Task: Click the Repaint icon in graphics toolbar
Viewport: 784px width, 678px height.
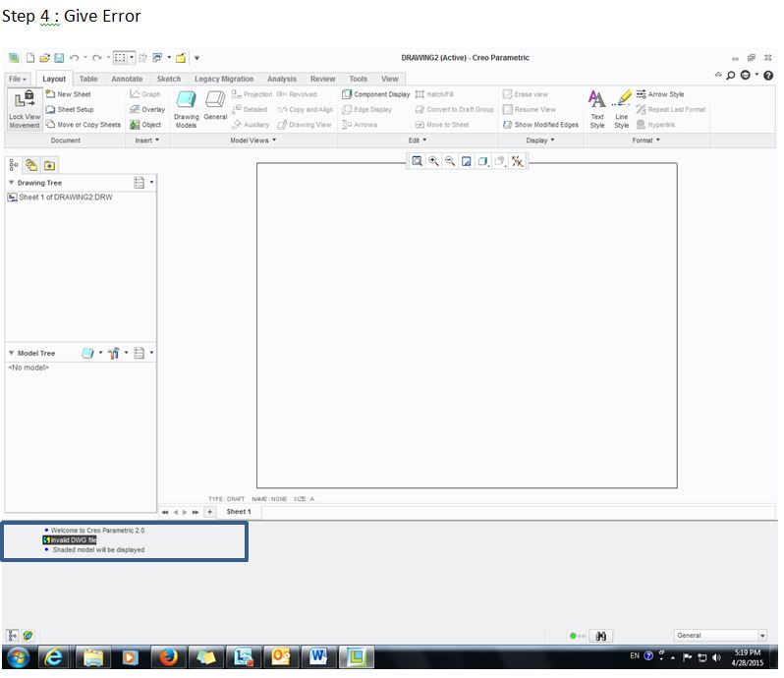Action: point(466,161)
